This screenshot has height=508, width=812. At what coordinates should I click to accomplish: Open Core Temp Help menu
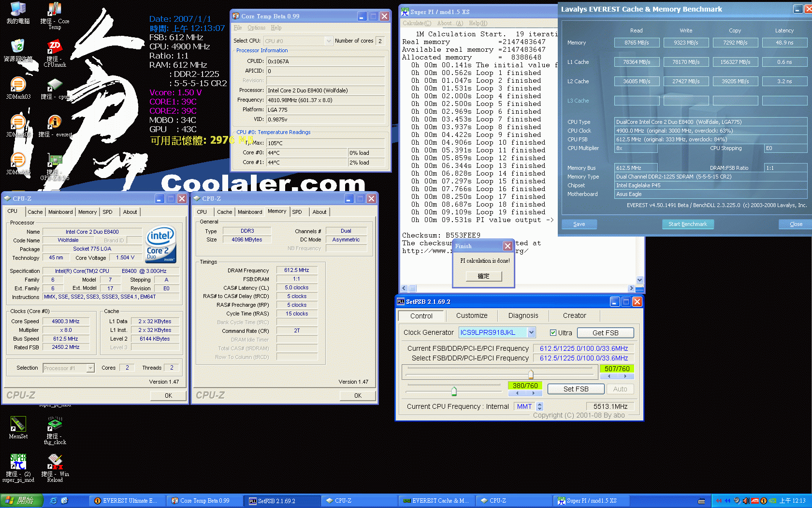(x=276, y=28)
